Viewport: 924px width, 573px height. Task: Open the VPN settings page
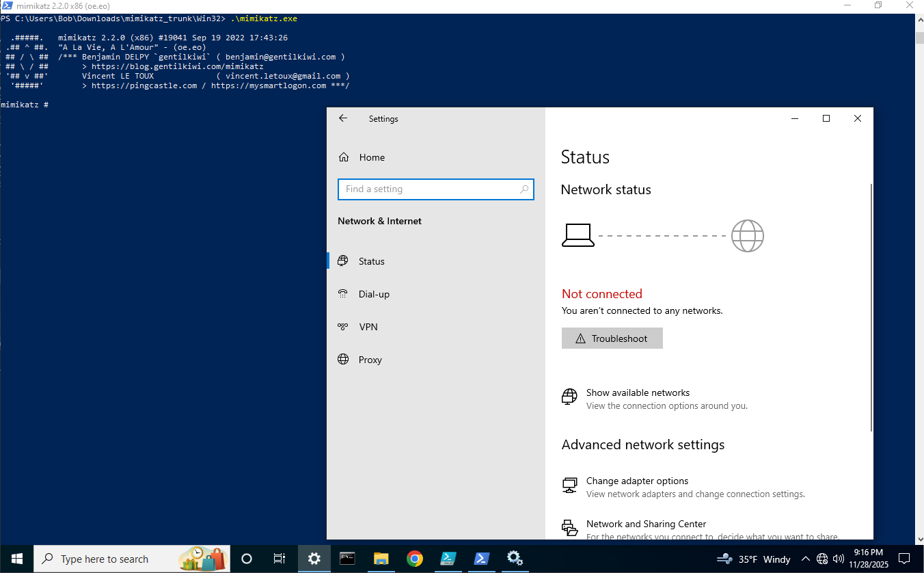(368, 327)
